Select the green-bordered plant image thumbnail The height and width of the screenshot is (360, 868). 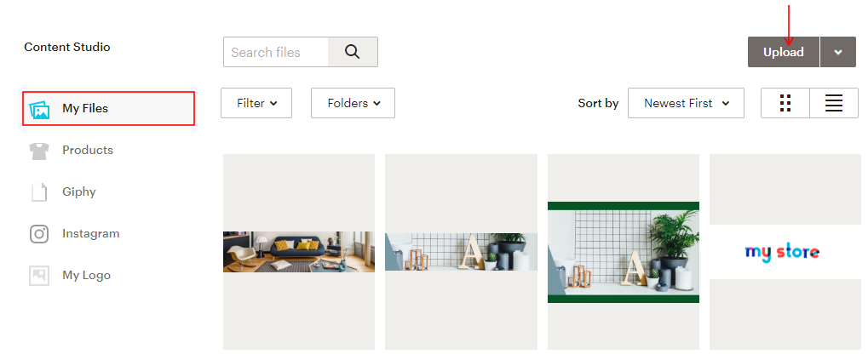(x=624, y=252)
